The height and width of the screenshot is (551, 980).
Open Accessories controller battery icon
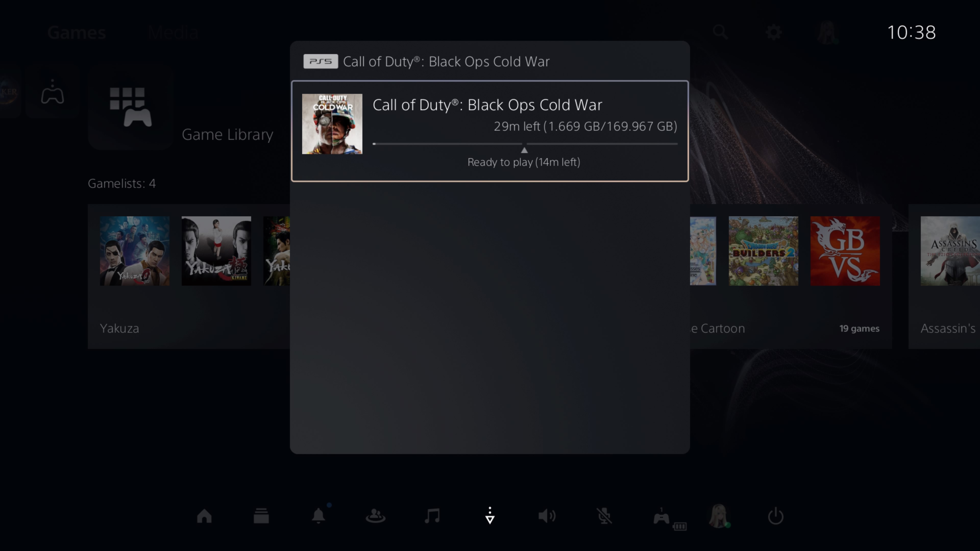(x=670, y=519)
